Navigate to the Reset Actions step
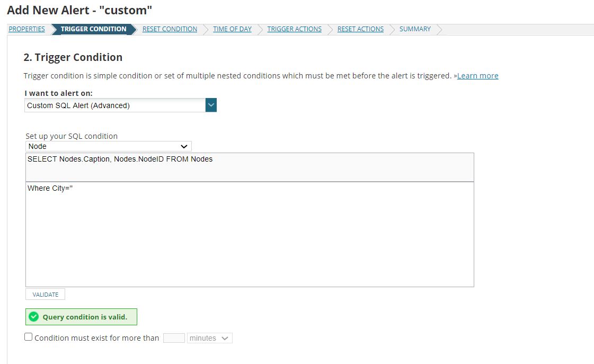Screen dimensions: 594x364 [360, 29]
